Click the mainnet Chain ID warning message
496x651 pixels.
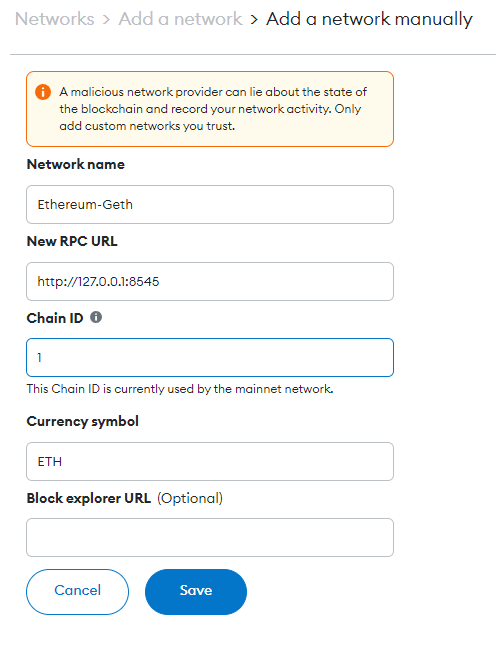pyautogui.click(x=180, y=389)
